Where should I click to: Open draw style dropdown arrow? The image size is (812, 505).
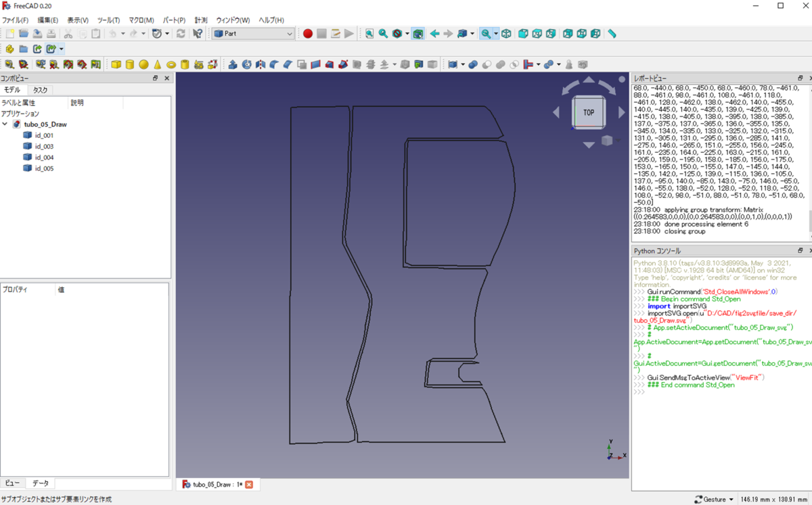(x=407, y=33)
